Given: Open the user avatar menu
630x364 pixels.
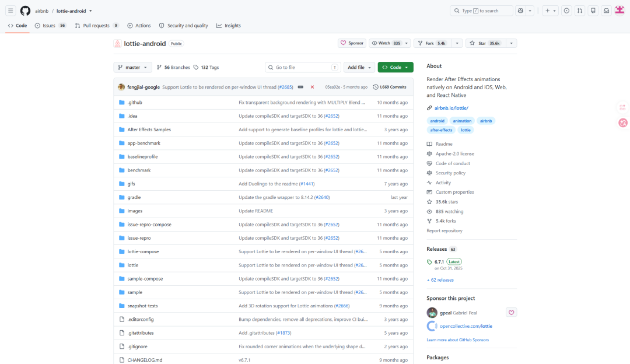Looking at the screenshot, I should click(x=619, y=11).
